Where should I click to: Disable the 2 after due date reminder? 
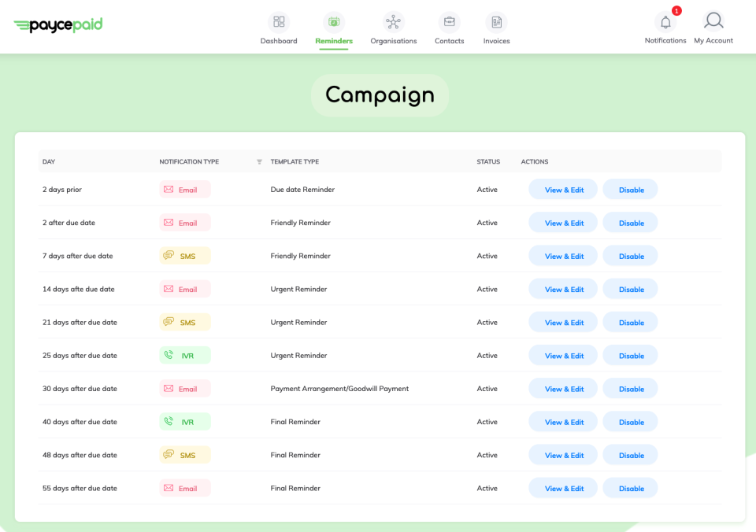click(x=631, y=223)
